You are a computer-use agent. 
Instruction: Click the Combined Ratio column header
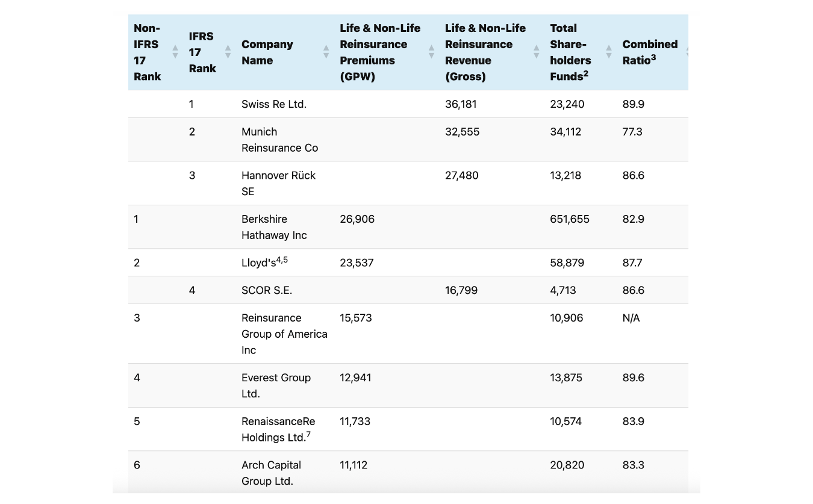(653, 52)
